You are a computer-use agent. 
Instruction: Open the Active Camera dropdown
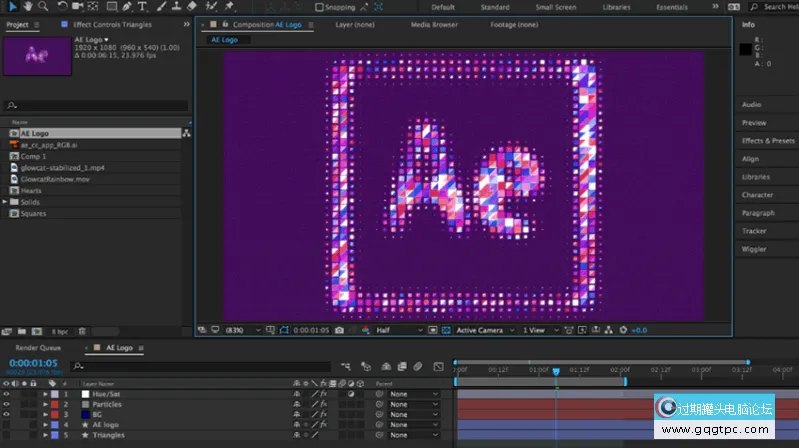point(482,329)
